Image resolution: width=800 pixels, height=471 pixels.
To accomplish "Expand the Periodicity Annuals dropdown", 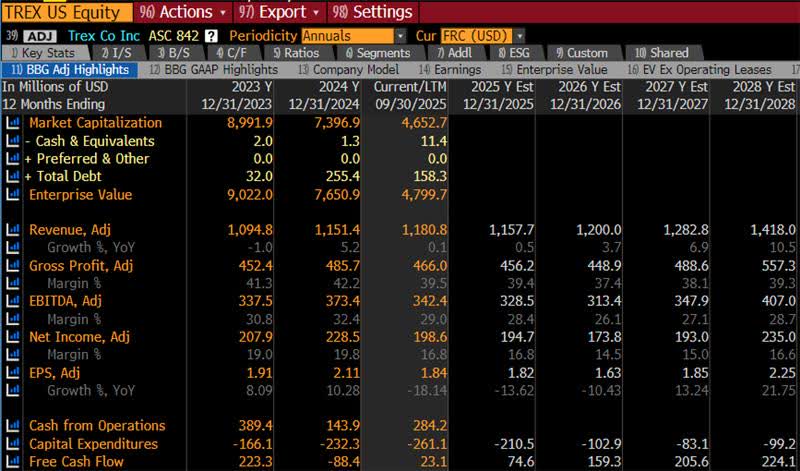I will pyautogui.click(x=401, y=36).
